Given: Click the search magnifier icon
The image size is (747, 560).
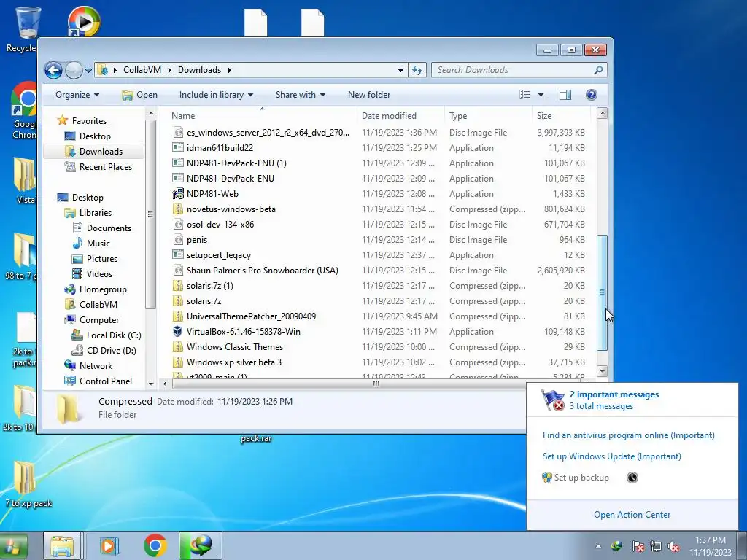Looking at the screenshot, I should [x=598, y=70].
